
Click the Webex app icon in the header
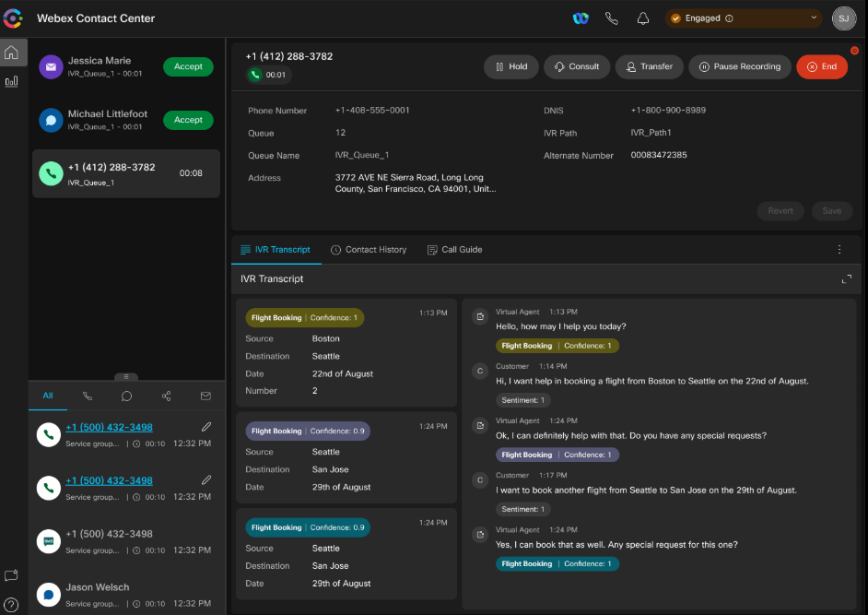pos(581,18)
